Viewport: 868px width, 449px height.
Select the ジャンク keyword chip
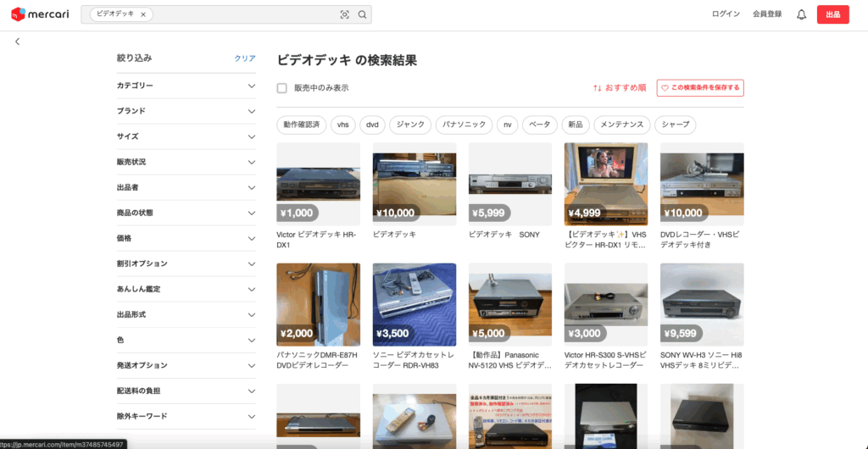tap(410, 125)
